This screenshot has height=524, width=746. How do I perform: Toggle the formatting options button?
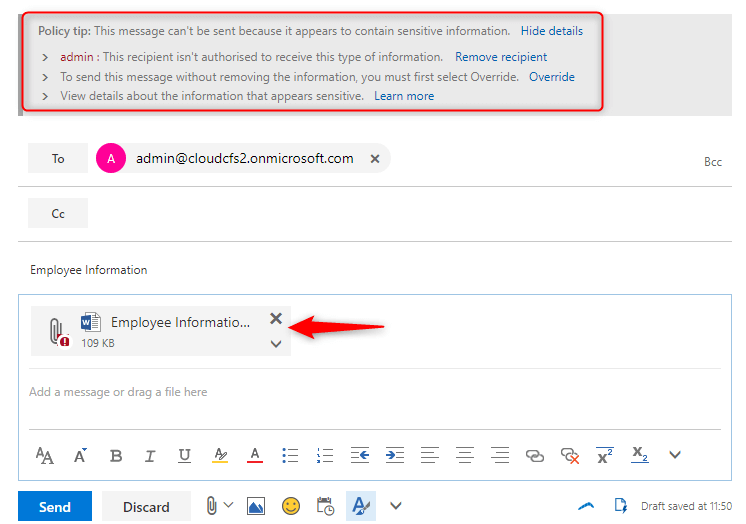coord(361,506)
